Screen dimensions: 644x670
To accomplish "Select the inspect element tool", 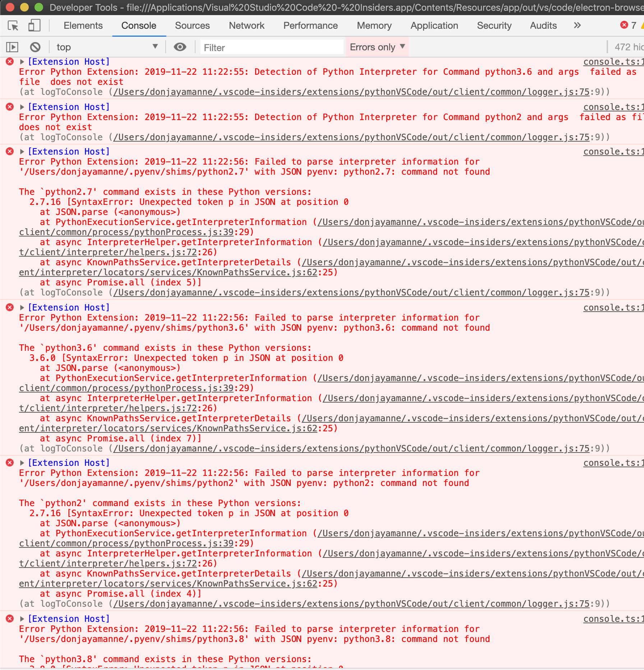I will coord(13,26).
